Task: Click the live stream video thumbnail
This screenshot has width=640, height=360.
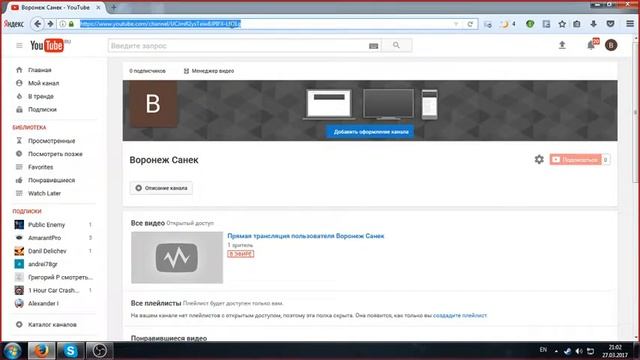Action: (177, 258)
